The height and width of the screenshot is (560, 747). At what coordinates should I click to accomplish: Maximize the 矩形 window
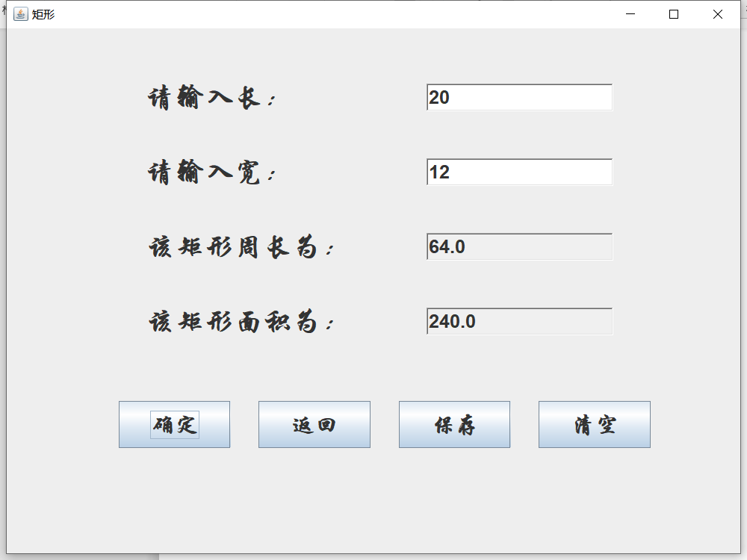tap(674, 14)
